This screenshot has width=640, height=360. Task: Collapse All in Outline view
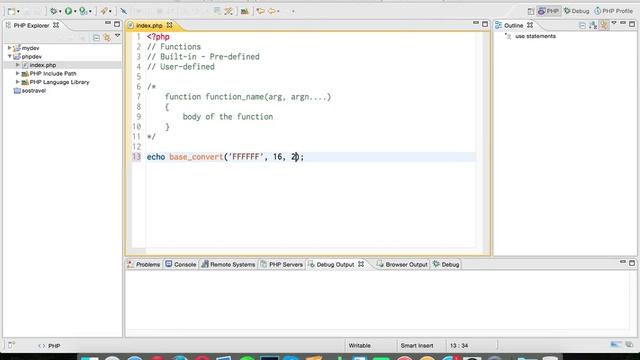[x=582, y=25]
